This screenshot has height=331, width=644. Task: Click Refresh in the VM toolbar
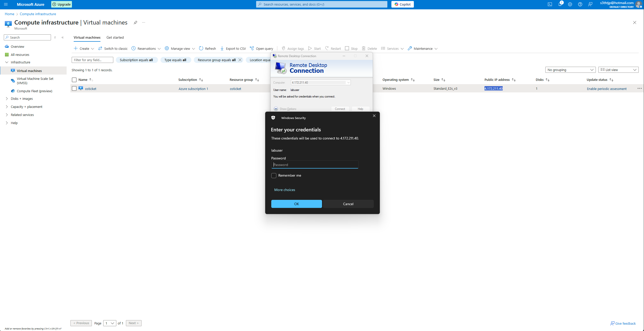pos(207,49)
